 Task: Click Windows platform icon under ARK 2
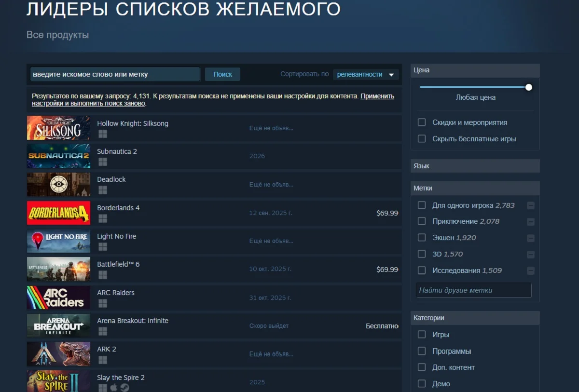pos(102,360)
